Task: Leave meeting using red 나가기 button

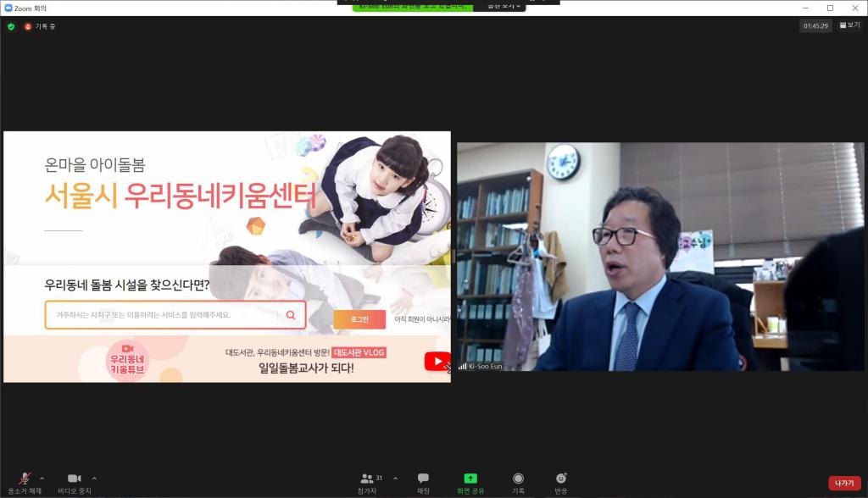Action: pyautogui.click(x=844, y=483)
